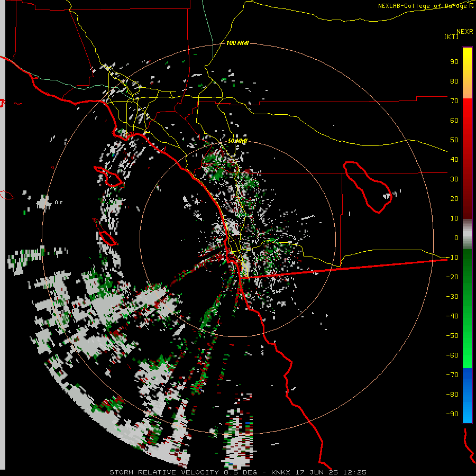Image resolution: width=476 pixels, height=476 pixels.
Task: Click the gray zero-velocity color bar segment
Action: pos(467,234)
